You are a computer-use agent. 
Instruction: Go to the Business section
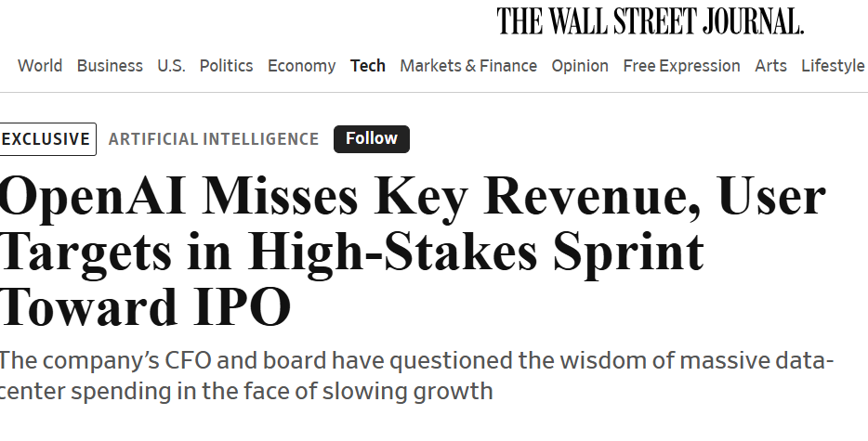(x=110, y=66)
